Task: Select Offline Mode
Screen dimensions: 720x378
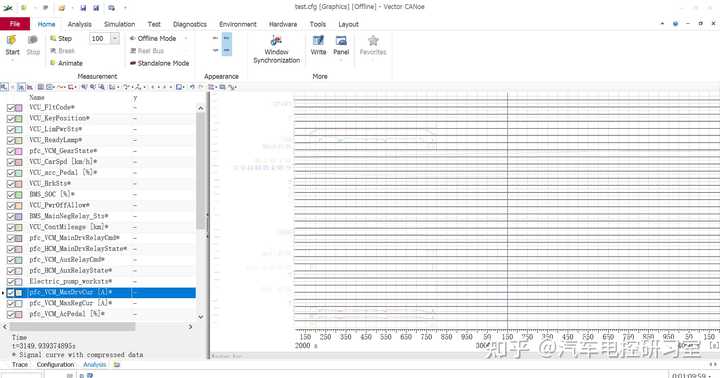Action: (x=153, y=39)
